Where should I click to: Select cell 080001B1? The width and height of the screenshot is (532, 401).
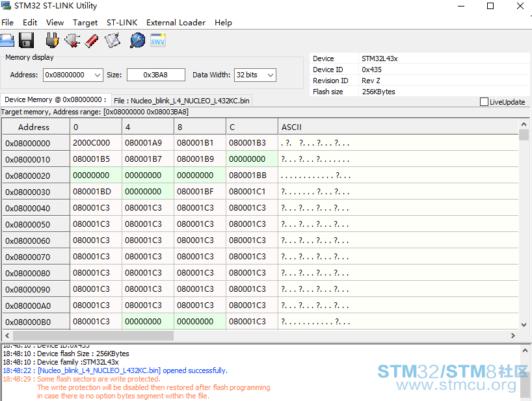click(x=200, y=143)
